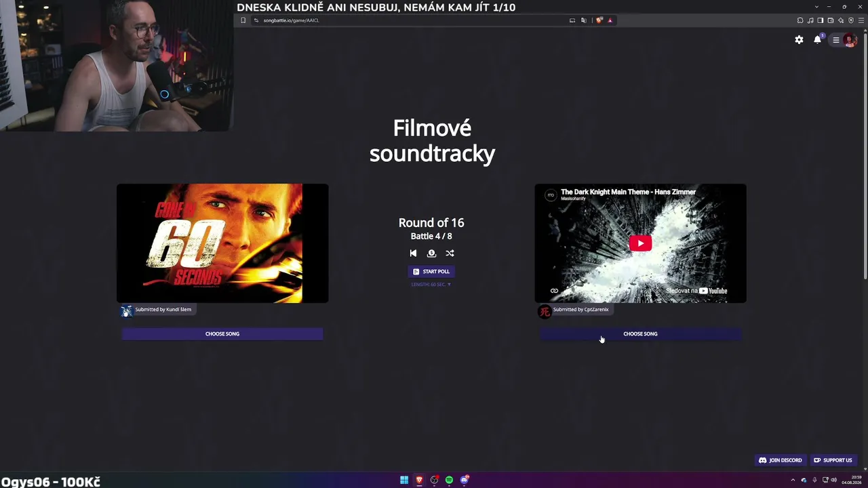The image size is (868, 488).
Task: Click the 'Battle 4 / 8' text
Action: (x=431, y=236)
